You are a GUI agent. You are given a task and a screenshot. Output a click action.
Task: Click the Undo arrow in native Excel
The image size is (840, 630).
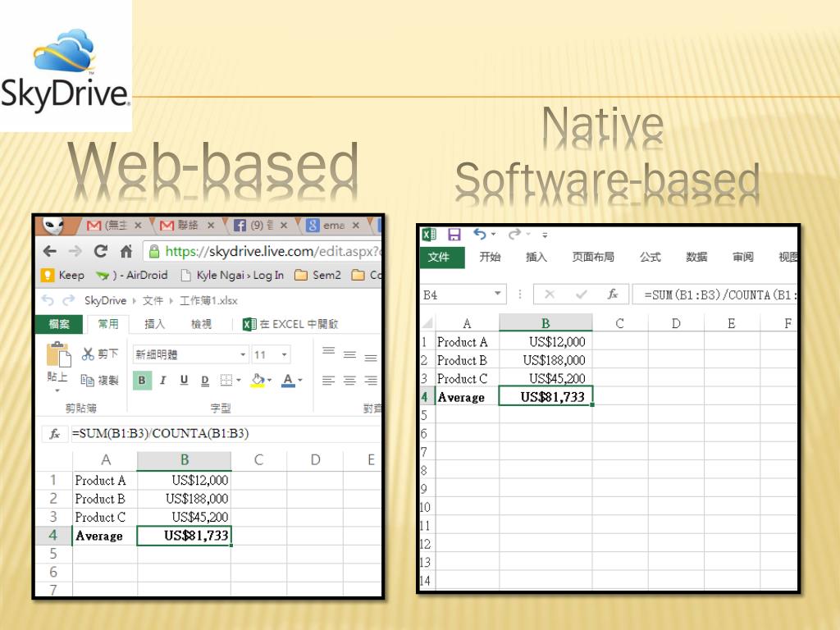(479, 234)
